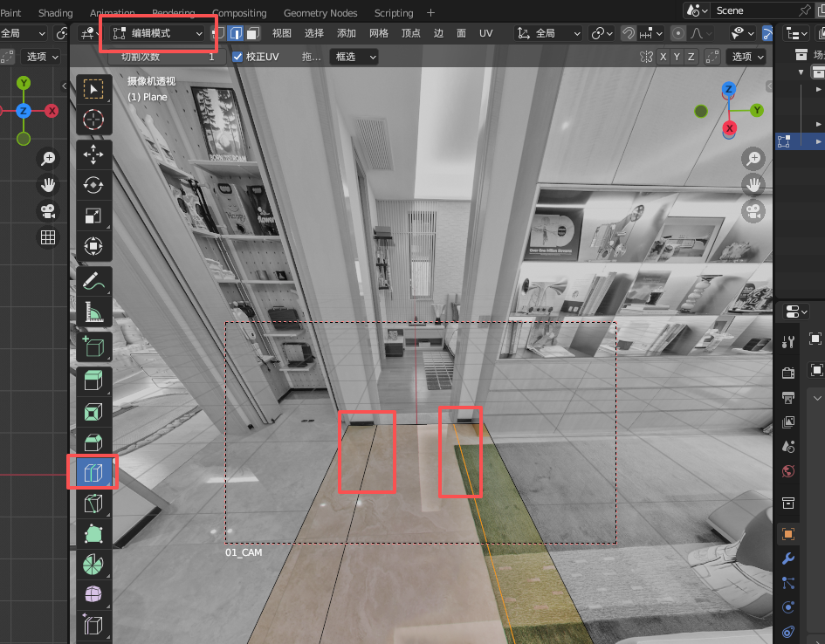Uncheck the 校正UV checkbox
The width and height of the screenshot is (825, 644).
coord(238,57)
